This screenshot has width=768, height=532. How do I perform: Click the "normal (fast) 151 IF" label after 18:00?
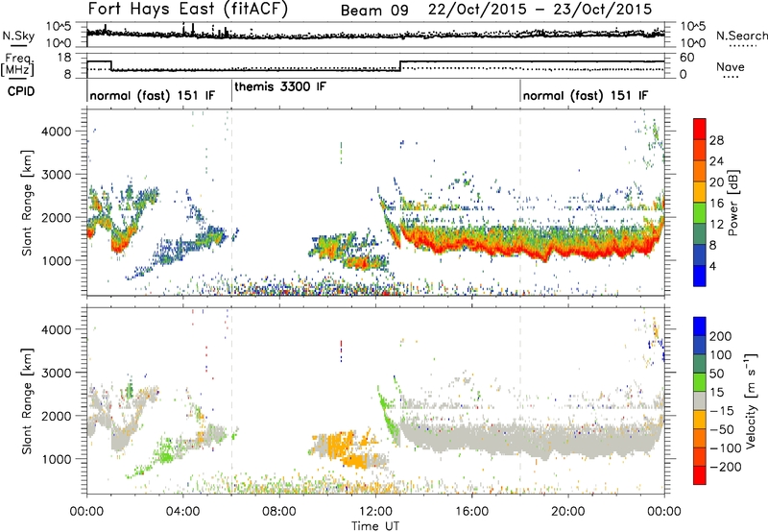tap(586, 95)
